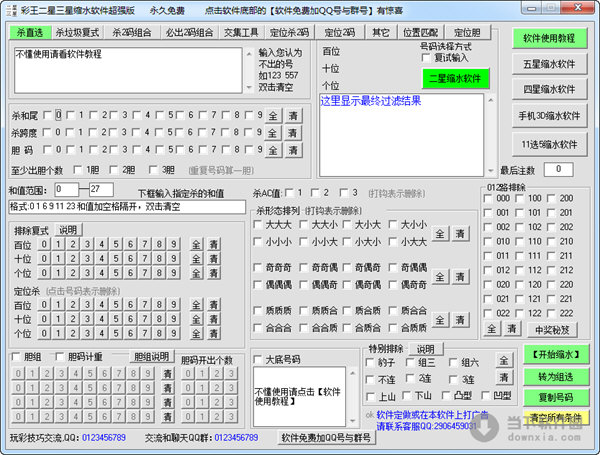The image size is (600, 455).
Task: Click the 软件使用教程 button
Action: (549, 38)
